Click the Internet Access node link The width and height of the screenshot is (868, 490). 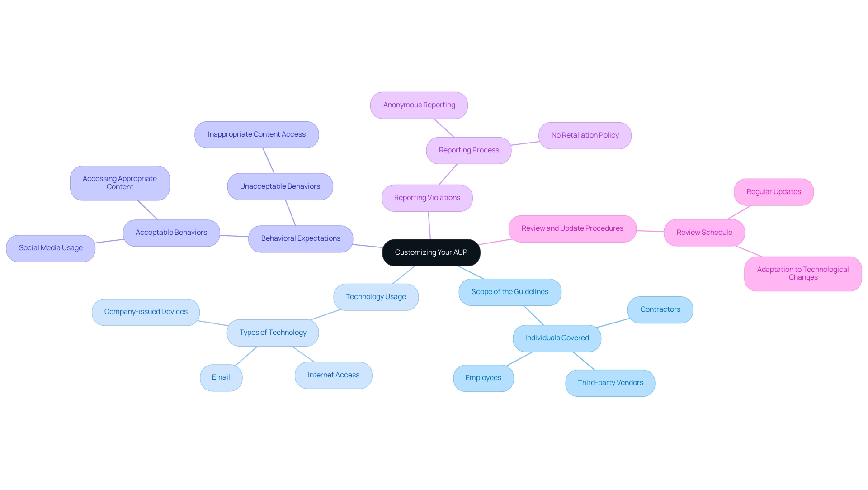[x=334, y=374]
